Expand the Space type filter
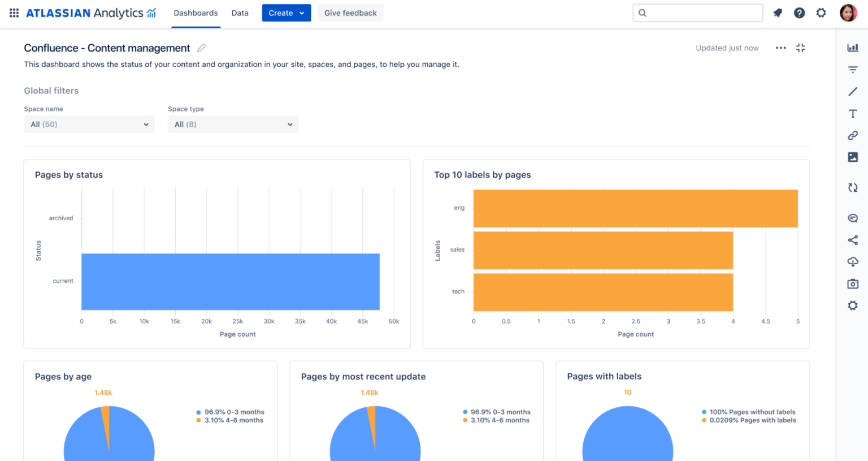 point(233,124)
